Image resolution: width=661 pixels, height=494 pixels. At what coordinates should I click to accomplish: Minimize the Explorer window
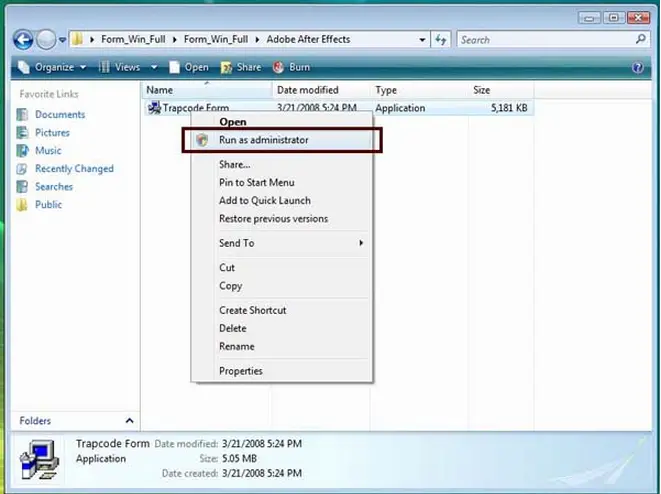tap(589, 18)
